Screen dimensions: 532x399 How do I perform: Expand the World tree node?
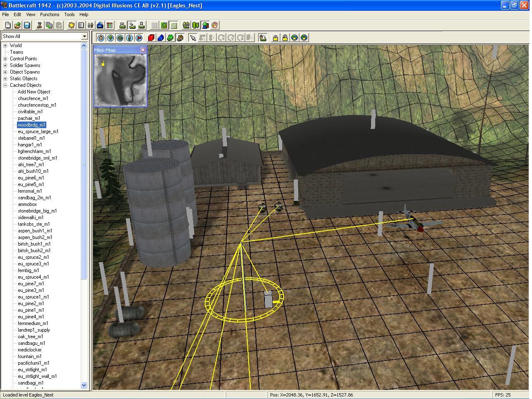(5, 45)
